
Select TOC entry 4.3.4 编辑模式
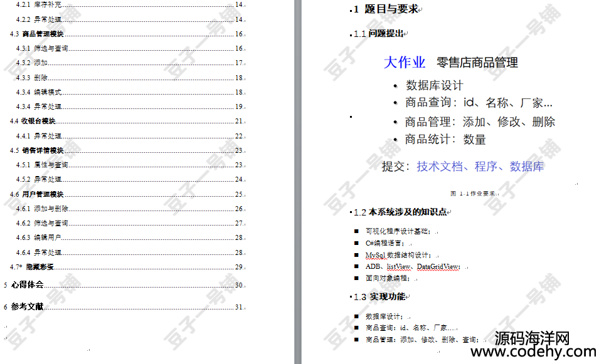coord(130,92)
